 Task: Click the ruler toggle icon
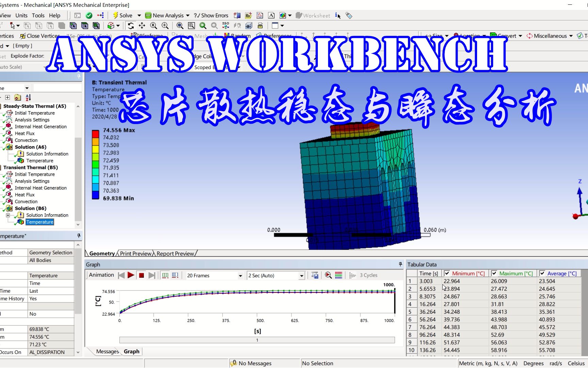pyautogui.click(x=260, y=26)
